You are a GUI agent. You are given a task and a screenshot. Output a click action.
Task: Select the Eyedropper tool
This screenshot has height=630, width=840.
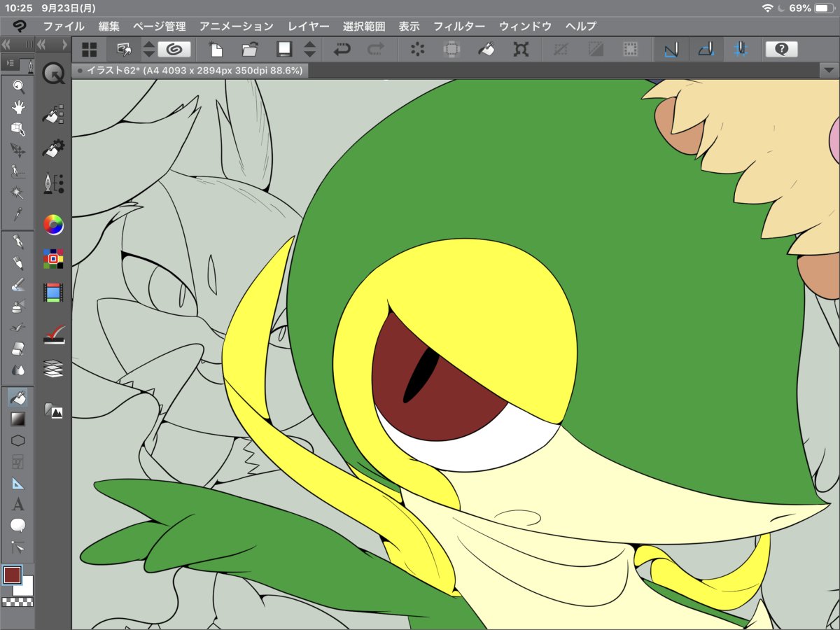18,213
